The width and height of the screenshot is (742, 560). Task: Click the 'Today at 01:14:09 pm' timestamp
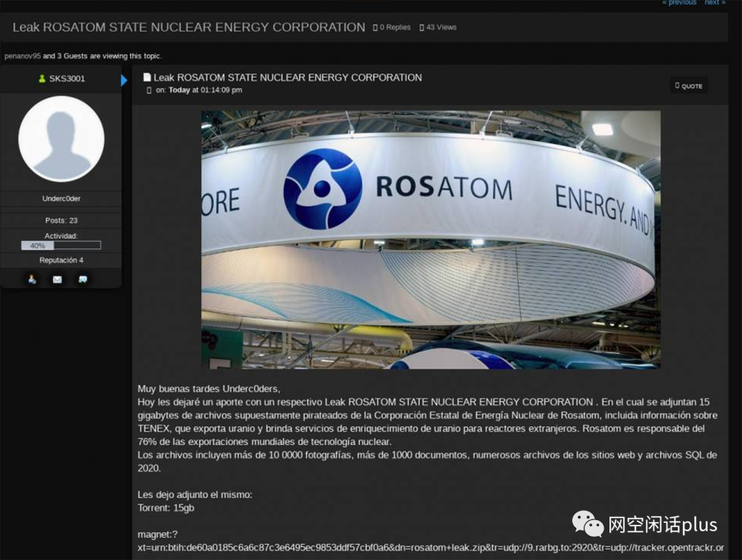point(205,90)
